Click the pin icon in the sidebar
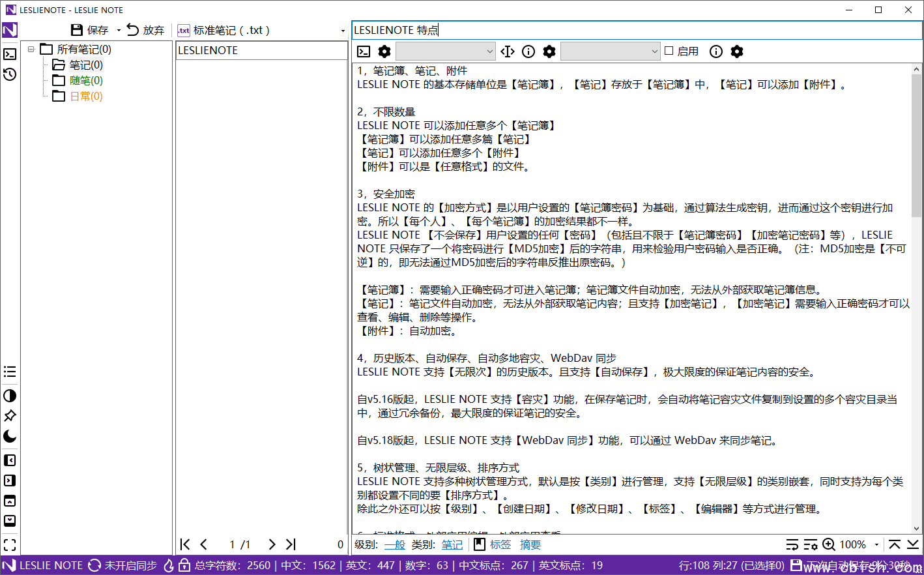Image resolution: width=924 pixels, height=575 pixels. click(9, 416)
